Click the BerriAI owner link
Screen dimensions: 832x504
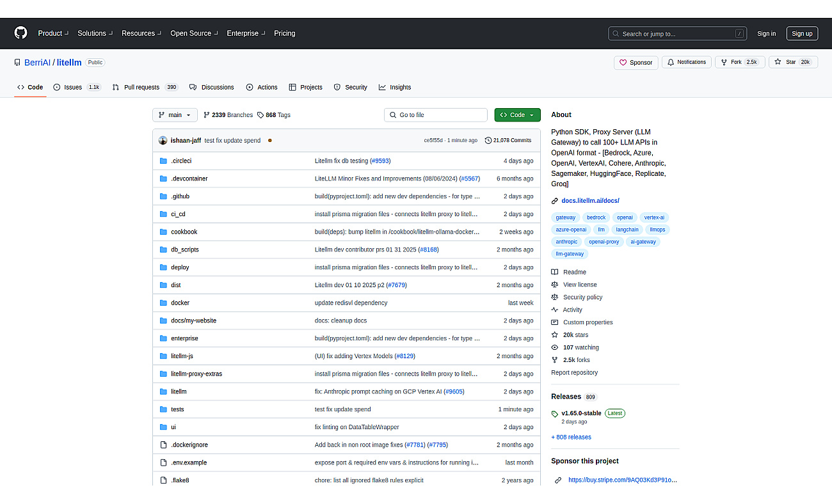38,63
